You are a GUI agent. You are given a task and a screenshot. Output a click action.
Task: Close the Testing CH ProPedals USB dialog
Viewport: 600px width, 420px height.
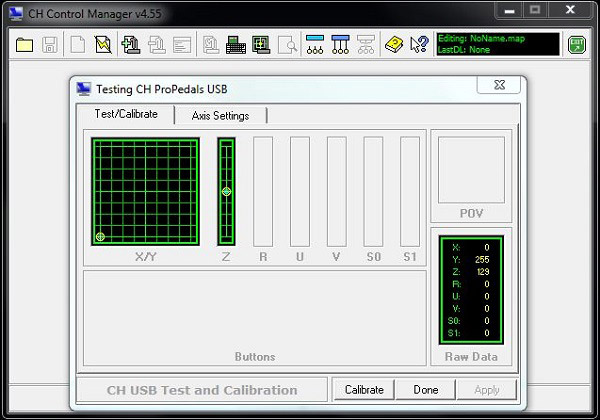[499, 85]
